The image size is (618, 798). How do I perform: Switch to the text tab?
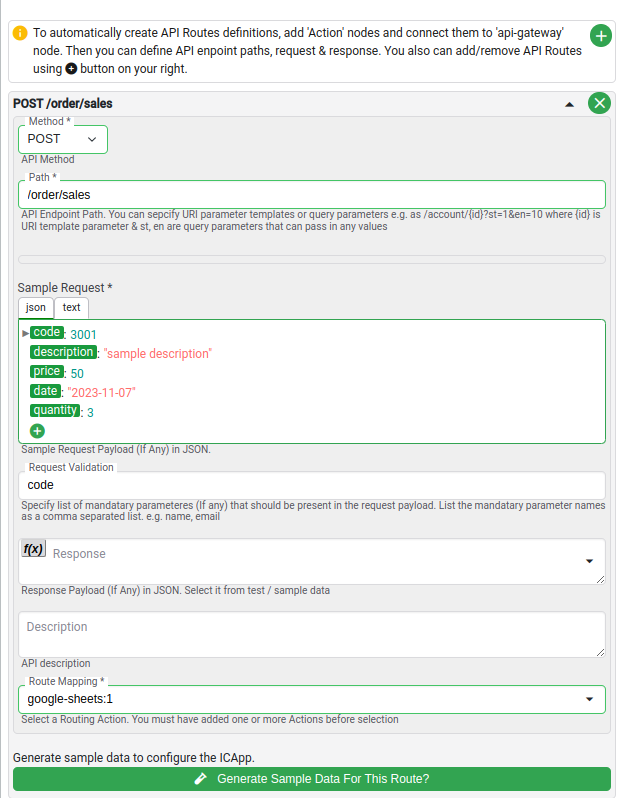(71, 307)
